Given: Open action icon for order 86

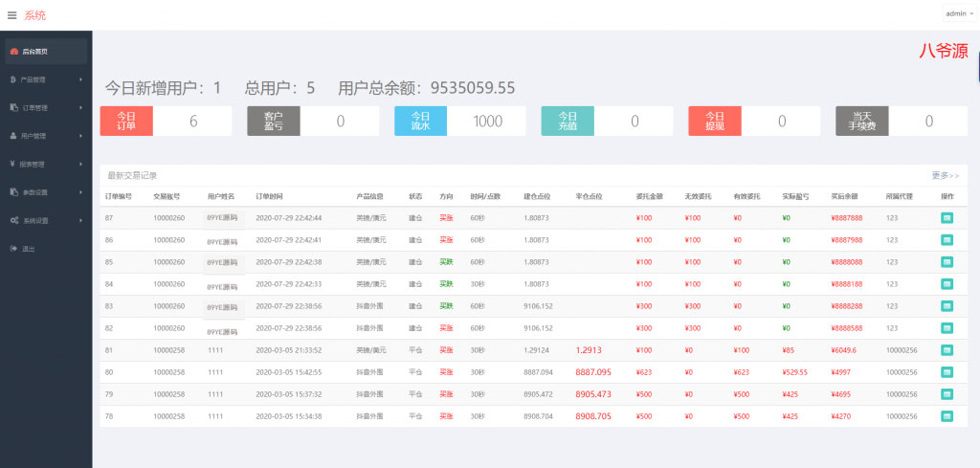Looking at the screenshot, I should tap(947, 240).
